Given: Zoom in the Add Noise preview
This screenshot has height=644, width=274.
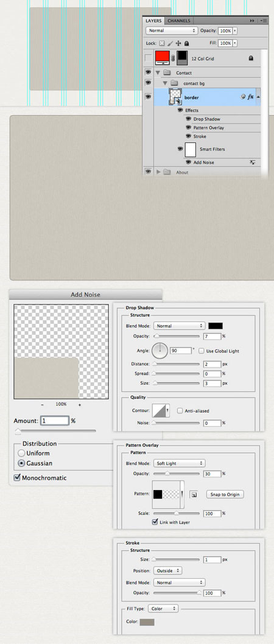Looking at the screenshot, I should click(80, 405).
